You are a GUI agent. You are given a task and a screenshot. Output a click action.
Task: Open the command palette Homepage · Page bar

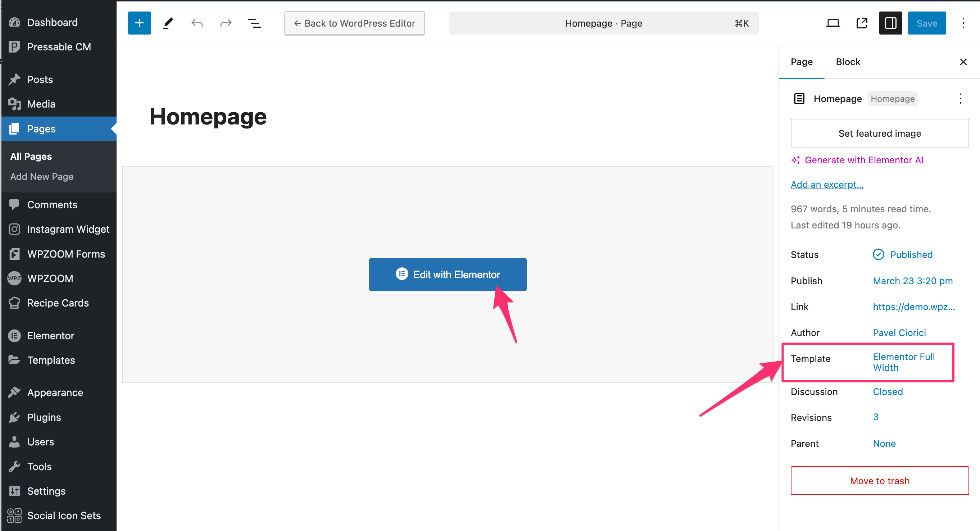[x=603, y=23]
